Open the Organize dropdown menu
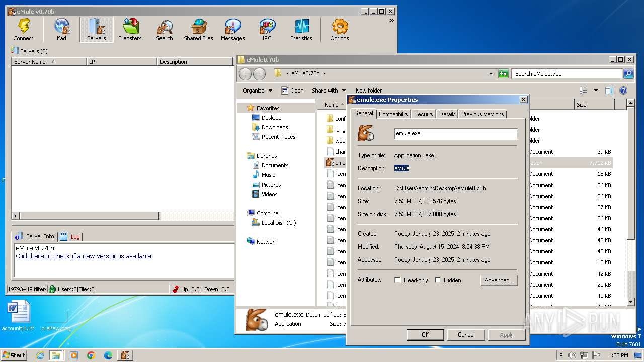Viewport: 644px width, 362px height. point(257,90)
